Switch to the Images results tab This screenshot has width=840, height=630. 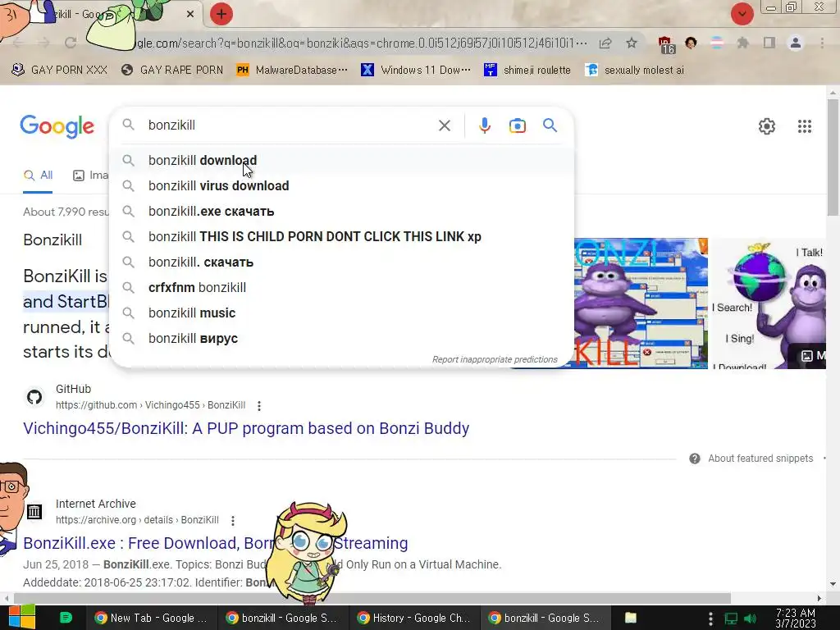pos(90,176)
